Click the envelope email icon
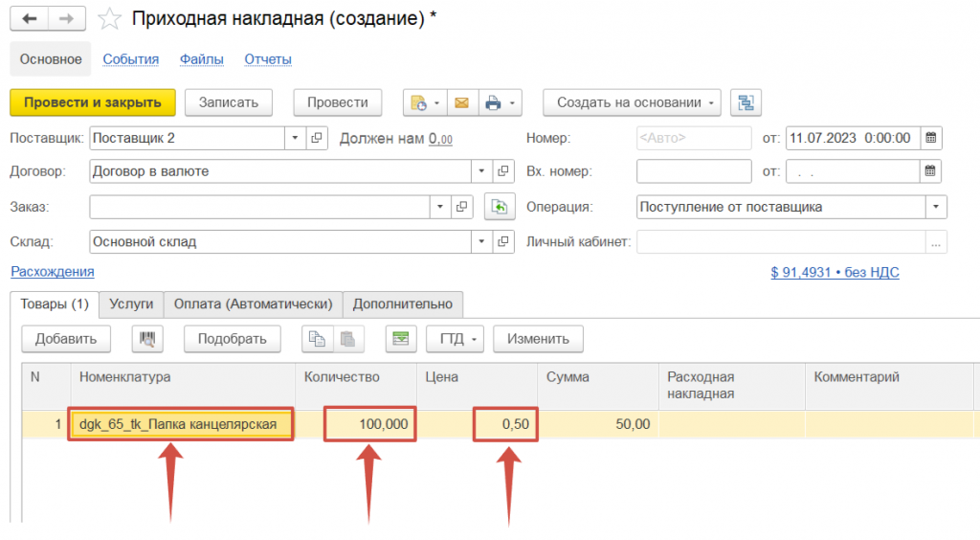The width and height of the screenshot is (980, 540). click(461, 102)
